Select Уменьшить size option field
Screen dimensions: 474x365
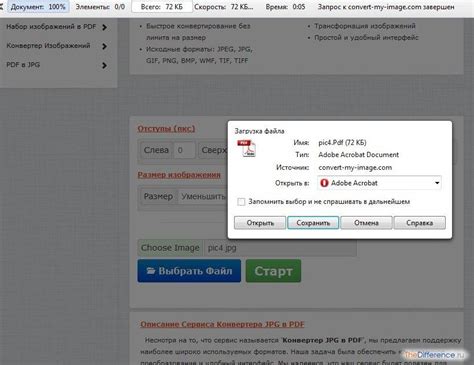(203, 196)
